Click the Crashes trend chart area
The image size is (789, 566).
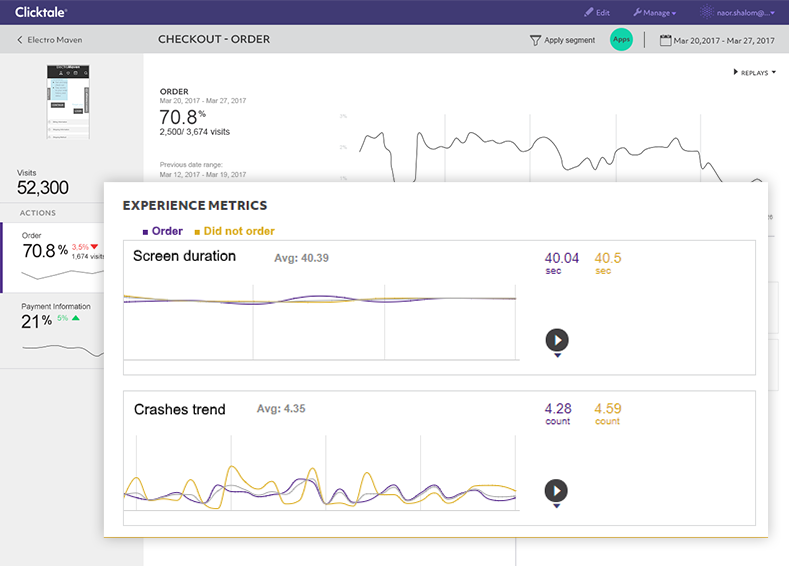tap(320, 485)
